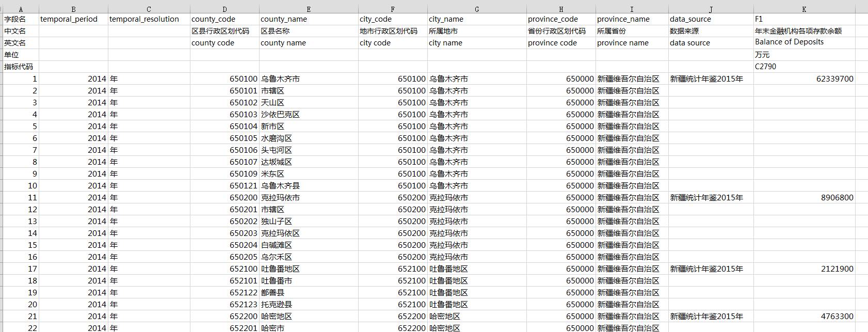Select county name 天山区
Viewport: 868px width, 332px height.
click(309, 103)
